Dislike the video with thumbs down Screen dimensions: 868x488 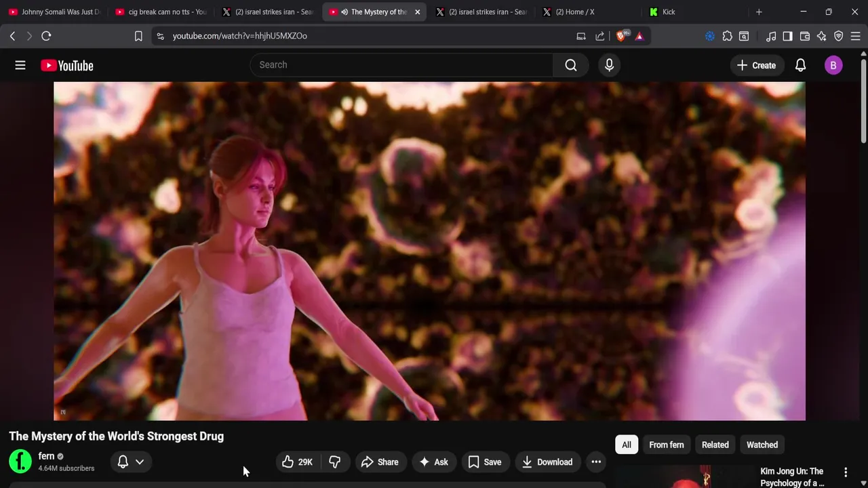[x=334, y=462]
